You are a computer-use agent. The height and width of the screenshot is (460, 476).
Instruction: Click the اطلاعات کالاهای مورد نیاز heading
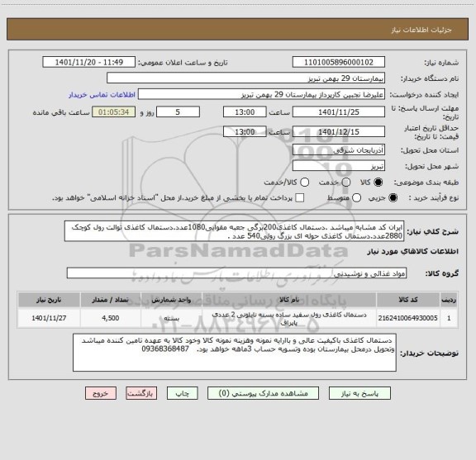pos(413,252)
